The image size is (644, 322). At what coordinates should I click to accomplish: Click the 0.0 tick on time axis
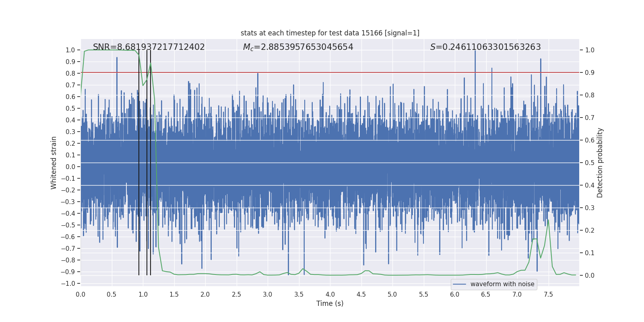[80, 294]
